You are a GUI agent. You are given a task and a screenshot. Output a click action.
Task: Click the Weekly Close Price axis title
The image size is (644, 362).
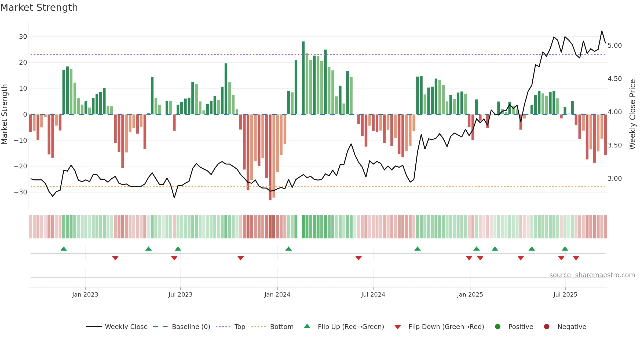coord(632,114)
